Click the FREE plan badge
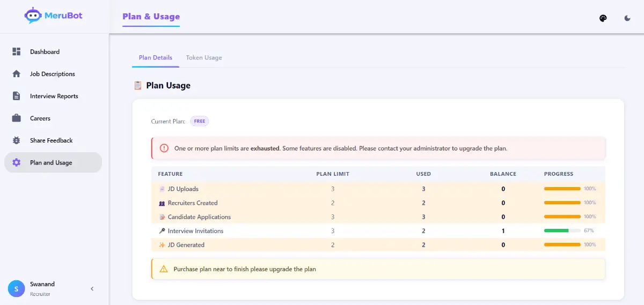This screenshot has height=305, width=644. coord(200,121)
